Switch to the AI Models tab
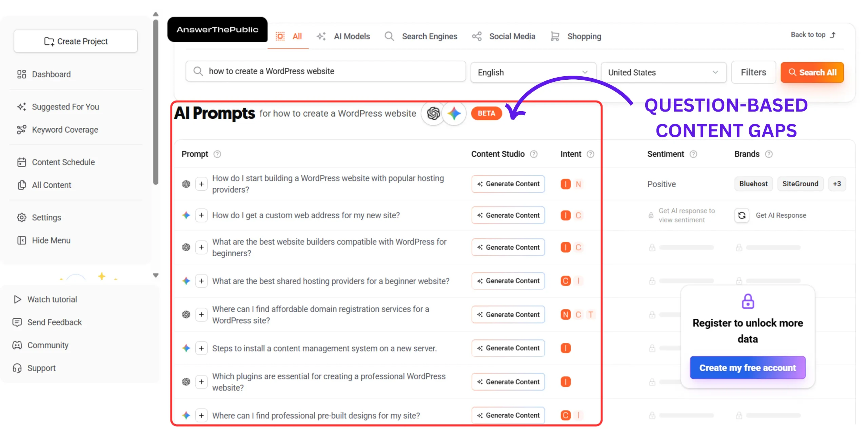This screenshot has height=434, width=868. tap(343, 36)
